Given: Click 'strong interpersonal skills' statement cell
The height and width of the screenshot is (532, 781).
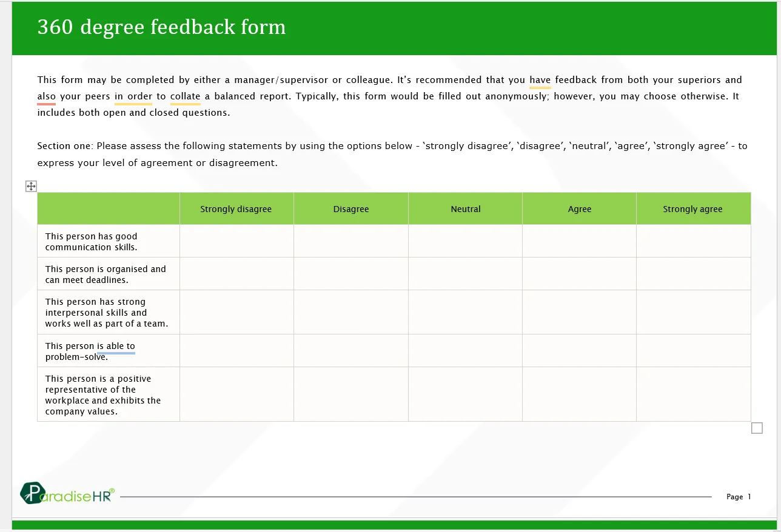Looking at the screenshot, I should click(x=109, y=312).
